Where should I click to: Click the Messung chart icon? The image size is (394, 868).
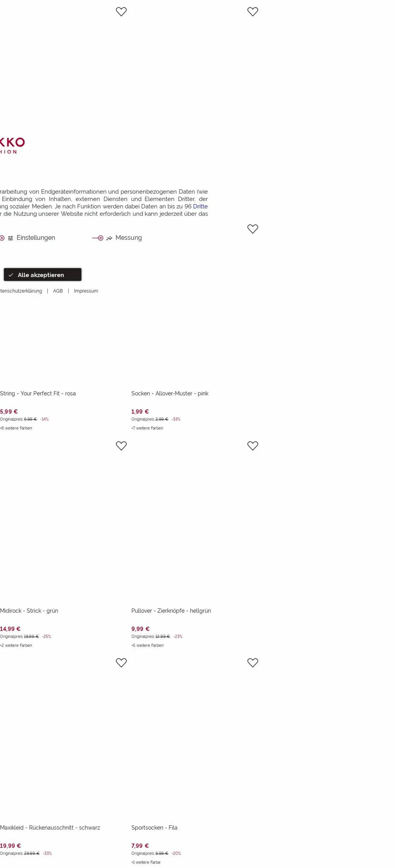[x=109, y=238]
